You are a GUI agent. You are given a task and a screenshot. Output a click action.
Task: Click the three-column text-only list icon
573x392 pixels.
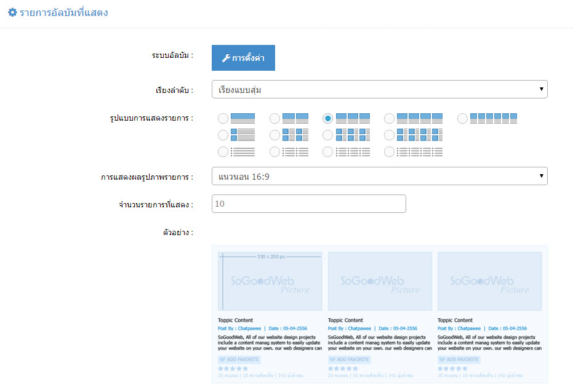[x=353, y=152]
